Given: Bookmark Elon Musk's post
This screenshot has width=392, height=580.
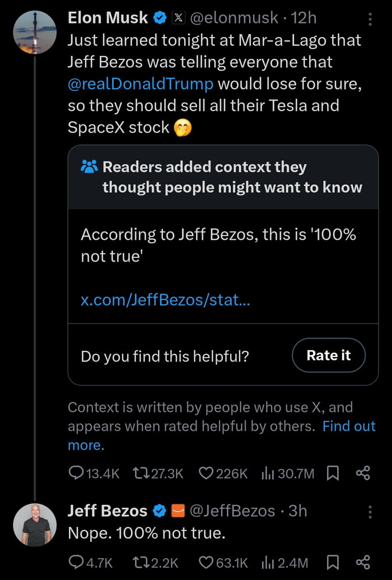Looking at the screenshot, I should tap(333, 474).
